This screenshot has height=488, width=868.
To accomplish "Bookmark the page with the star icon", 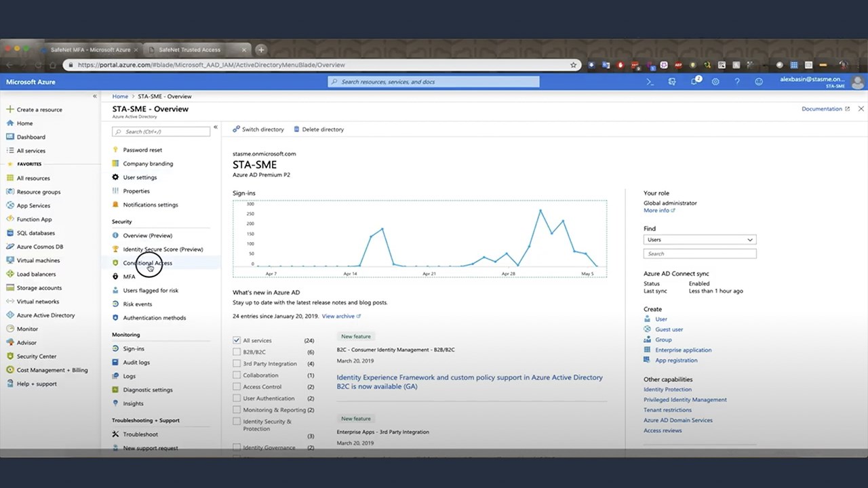I will coord(574,65).
